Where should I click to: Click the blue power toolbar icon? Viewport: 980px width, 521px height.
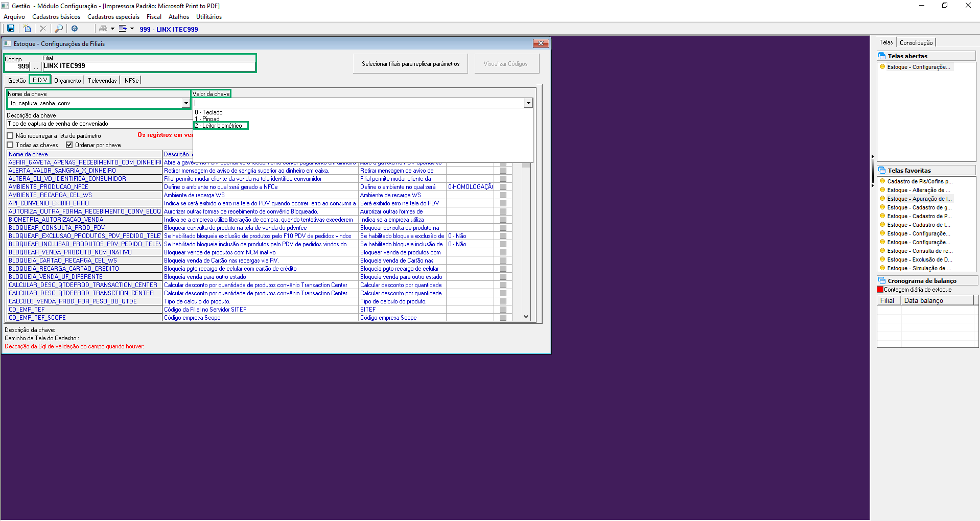pos(75,29)
